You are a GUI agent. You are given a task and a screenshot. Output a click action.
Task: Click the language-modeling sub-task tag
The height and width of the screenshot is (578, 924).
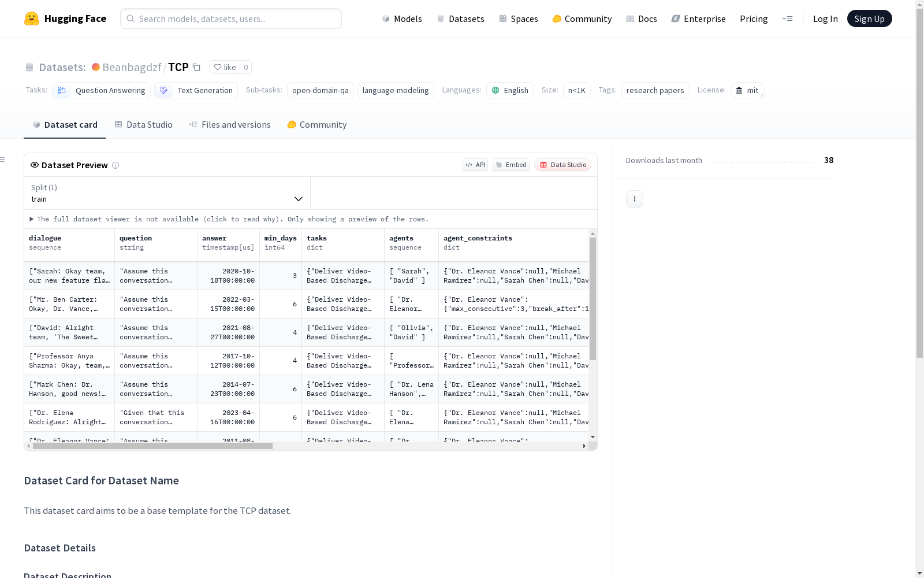coord(396,90)
